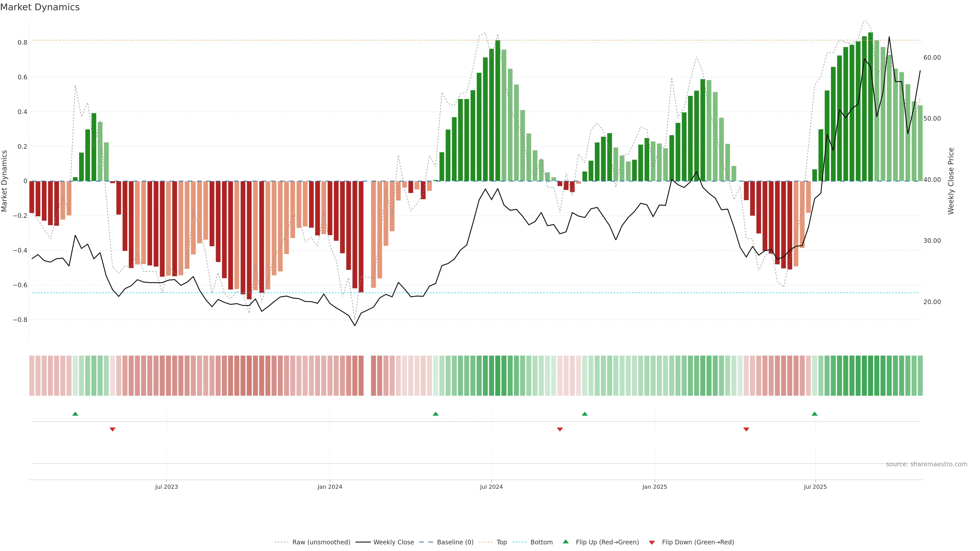The height and width of the screenshot is (551, 980).
Task: Click the red flip-down marker before Jul 2023
Action: [x=113, y=429]
